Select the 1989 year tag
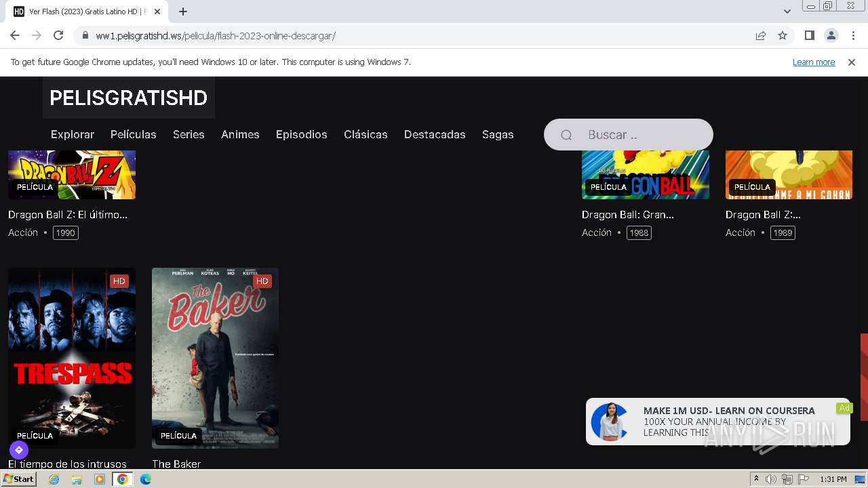Image resolution: width=868 pixels, height=488 pixels. tap(783, 232)
